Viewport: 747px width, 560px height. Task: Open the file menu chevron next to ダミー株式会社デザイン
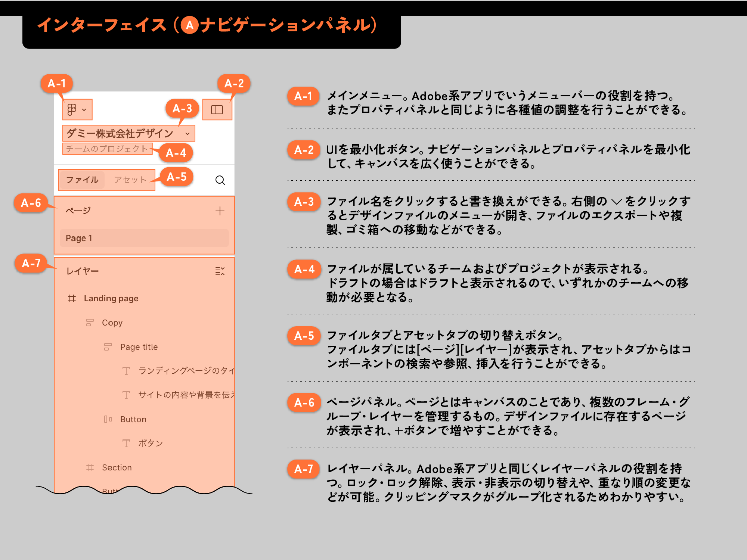click(187, 134)
